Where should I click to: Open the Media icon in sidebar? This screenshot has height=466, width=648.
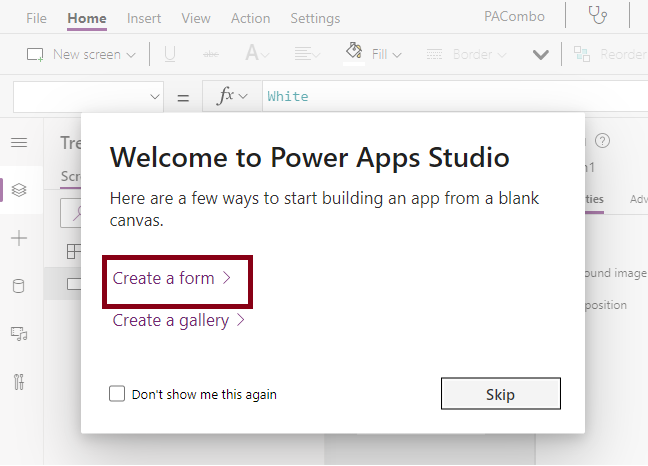pyautogui.click(x=19, y=334)
